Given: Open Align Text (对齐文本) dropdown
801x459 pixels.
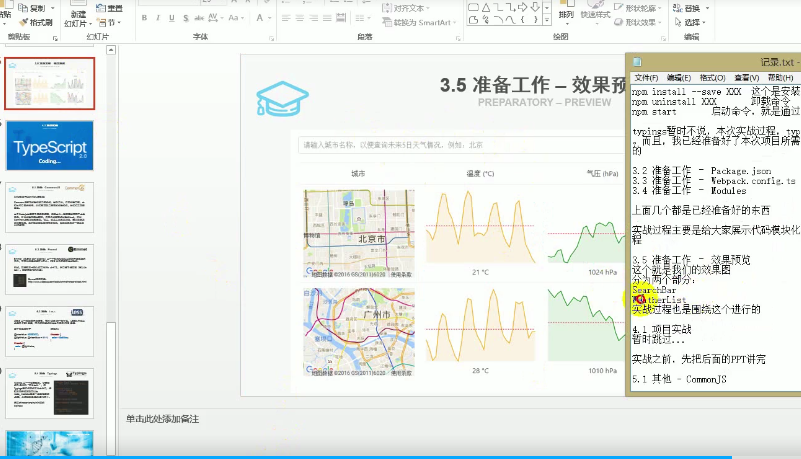Looking at the screenshot, I should pyautogui.click(x=406, y=8).
